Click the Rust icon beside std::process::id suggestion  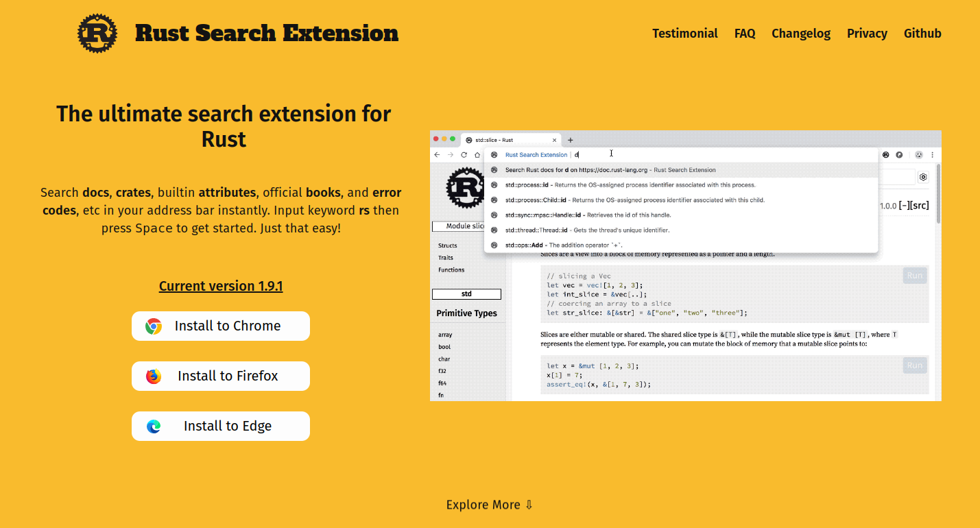(x=494, y=185)
